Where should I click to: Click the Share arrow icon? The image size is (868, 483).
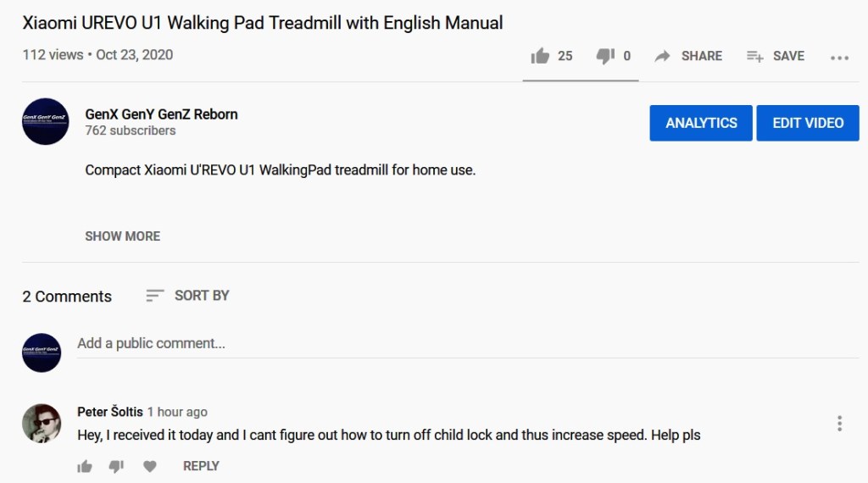point(663,56)
